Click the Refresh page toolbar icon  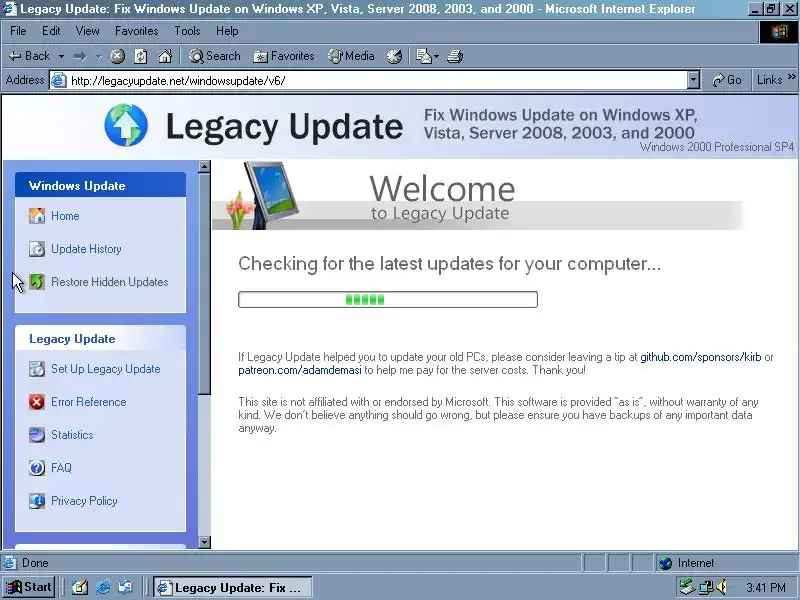[141, 56]
